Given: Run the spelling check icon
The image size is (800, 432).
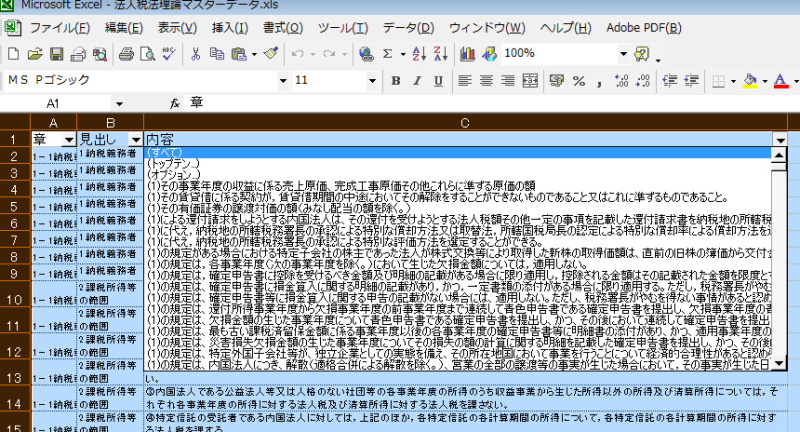Looking at the screenshot, I should tap(169, 54).
